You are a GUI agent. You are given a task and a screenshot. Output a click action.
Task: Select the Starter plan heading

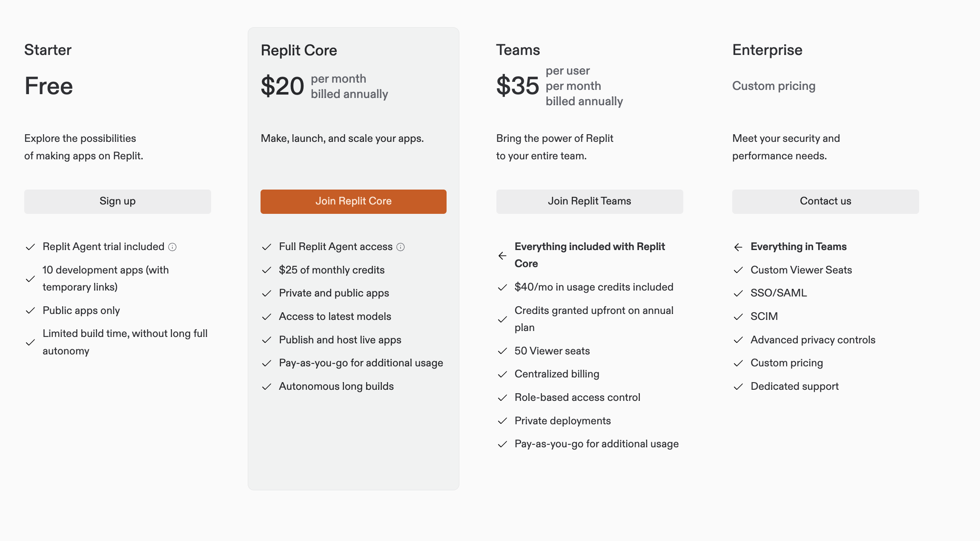pyautogui.click(x=48, y=50)
